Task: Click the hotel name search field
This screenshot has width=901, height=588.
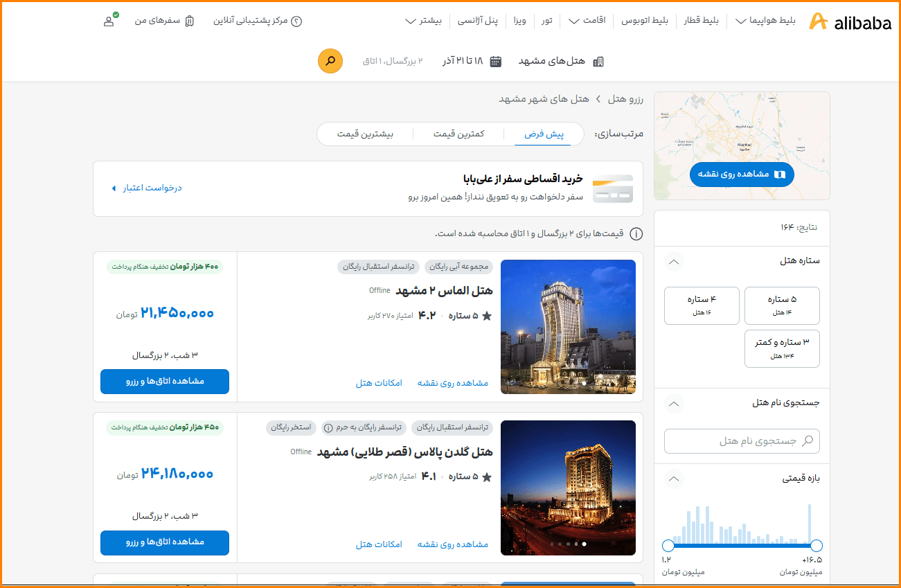Action: click(742, 440)
